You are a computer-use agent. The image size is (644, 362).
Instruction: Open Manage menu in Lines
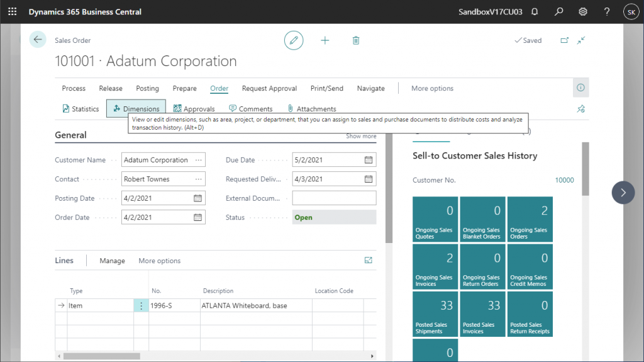[112, 261]
